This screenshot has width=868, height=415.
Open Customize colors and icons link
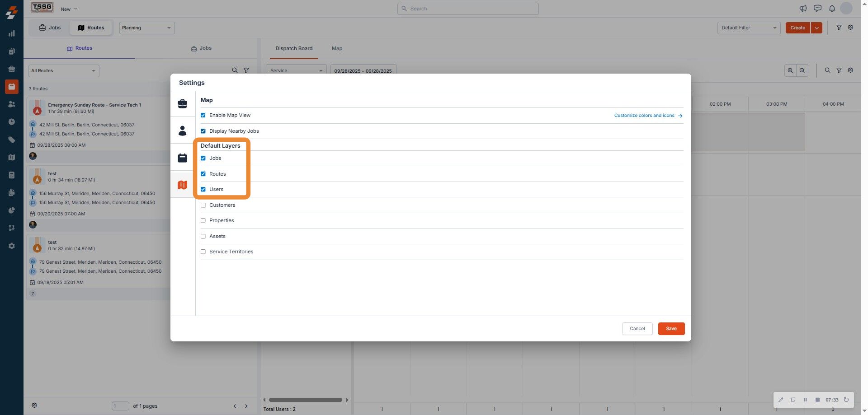pos(648,115)
